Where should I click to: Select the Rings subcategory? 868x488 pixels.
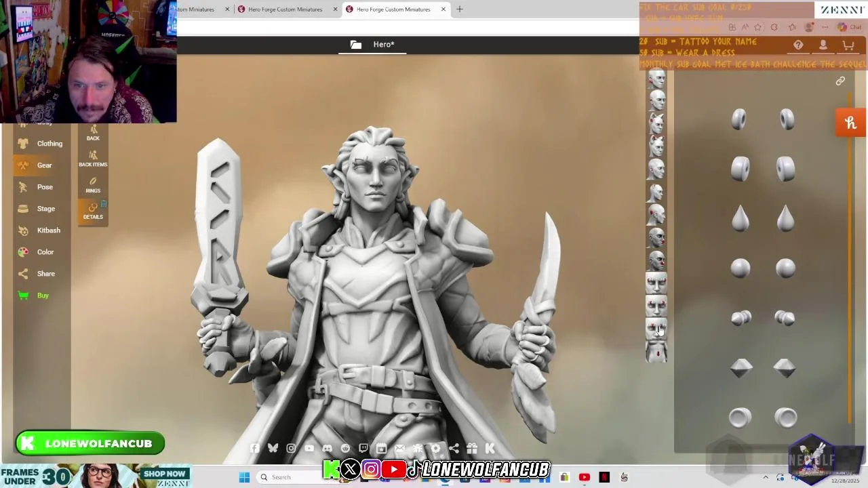pyautogui.click(x=93, y=185)
